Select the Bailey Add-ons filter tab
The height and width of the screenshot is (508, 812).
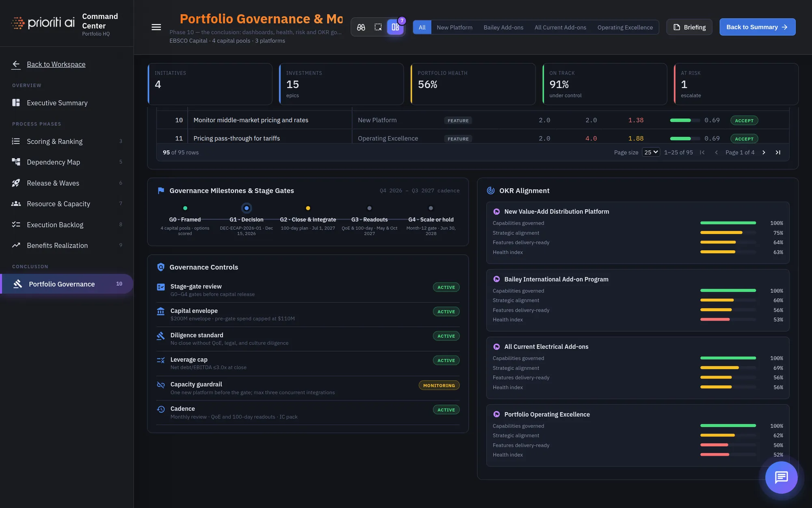pos(503,27)
